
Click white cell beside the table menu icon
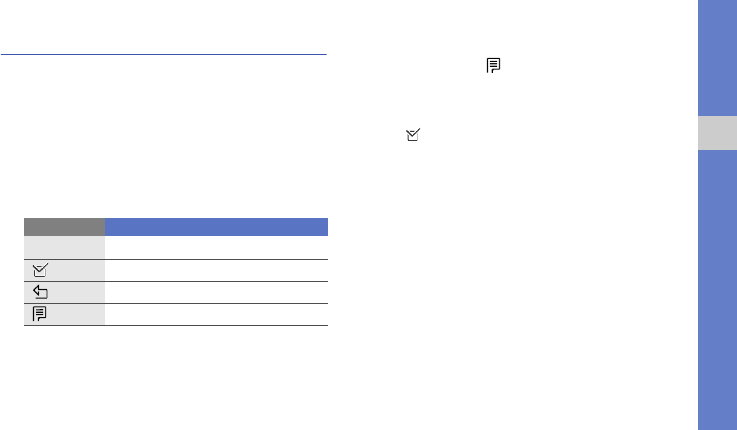tap(216, 314)
